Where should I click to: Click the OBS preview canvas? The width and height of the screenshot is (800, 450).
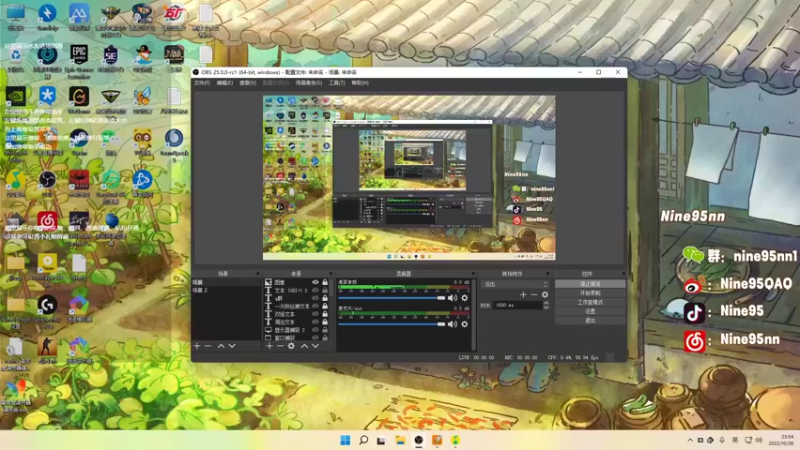[409, 178]
